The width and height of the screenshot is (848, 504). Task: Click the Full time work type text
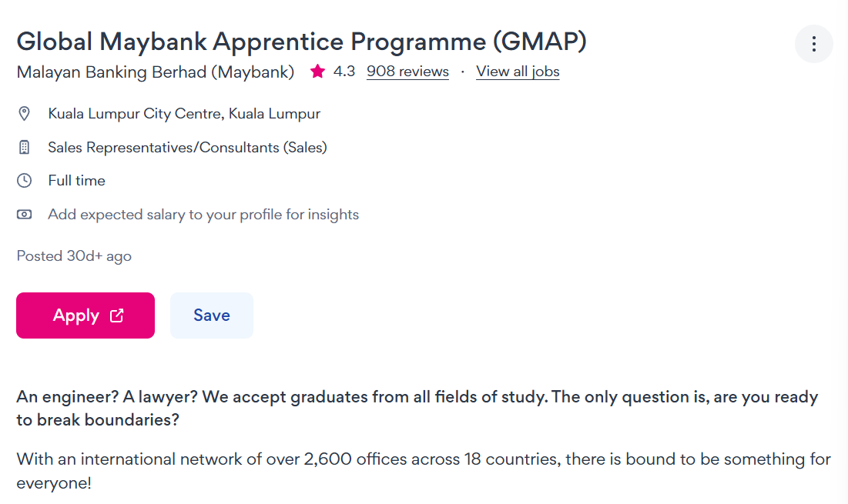(76, 180)
